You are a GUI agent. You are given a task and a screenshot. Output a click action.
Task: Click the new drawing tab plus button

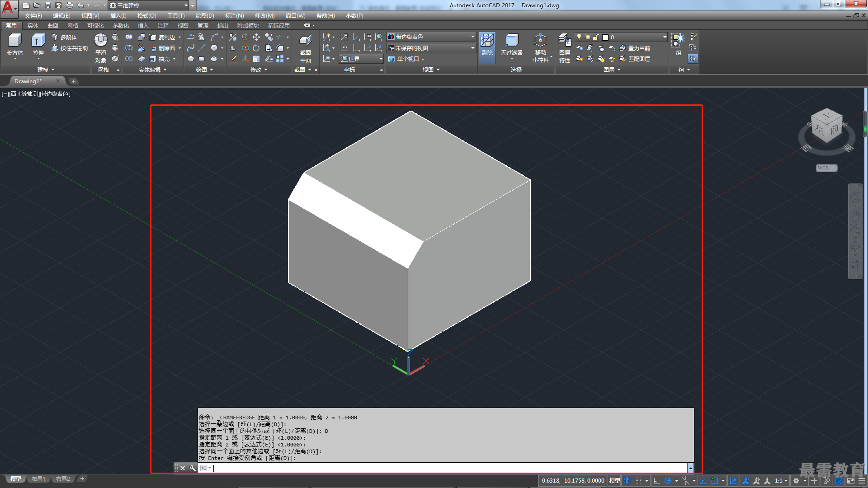74,81
